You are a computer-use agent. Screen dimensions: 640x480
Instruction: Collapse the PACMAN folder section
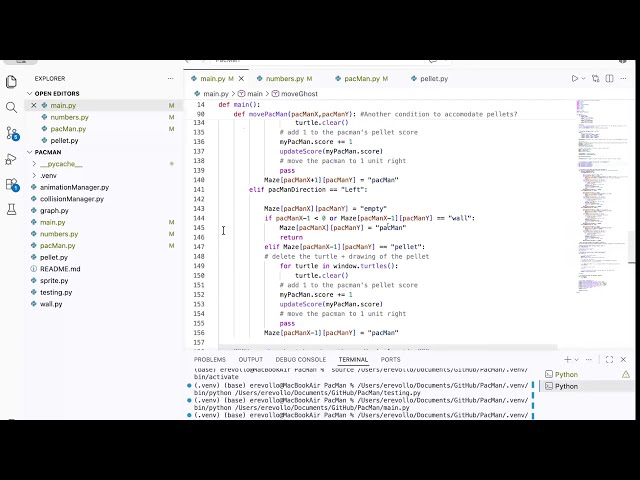coord(48,152)
